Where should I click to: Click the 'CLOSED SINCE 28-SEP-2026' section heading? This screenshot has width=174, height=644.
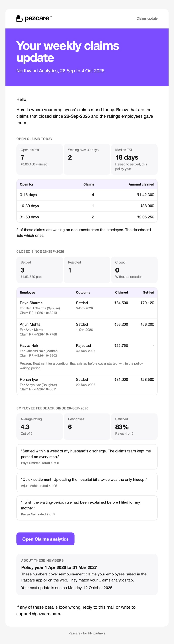(x=40, y=251)
